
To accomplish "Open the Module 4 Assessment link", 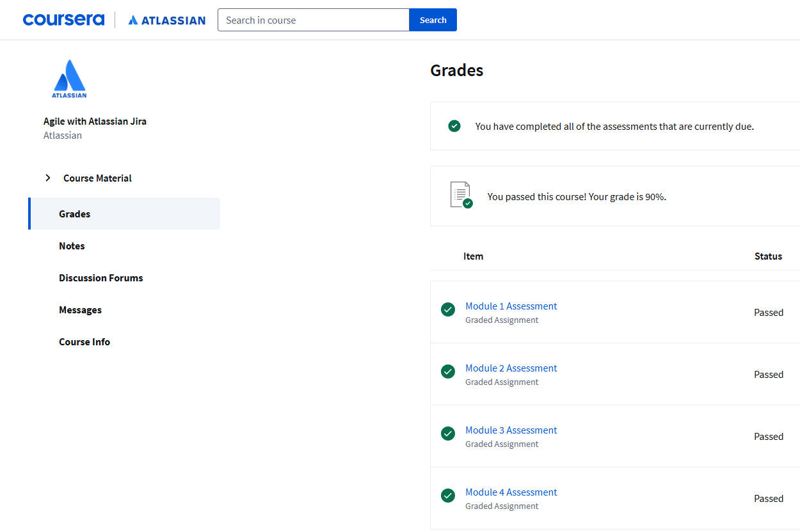I will (x=511, y=492).
